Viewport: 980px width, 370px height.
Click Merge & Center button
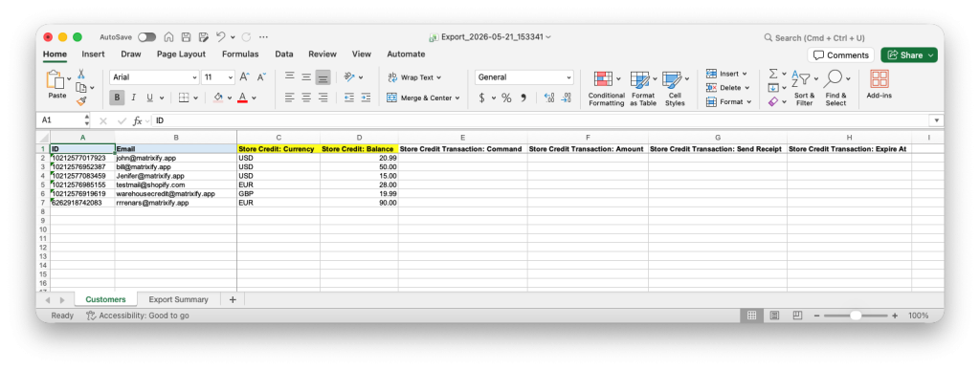pos(423,98)
